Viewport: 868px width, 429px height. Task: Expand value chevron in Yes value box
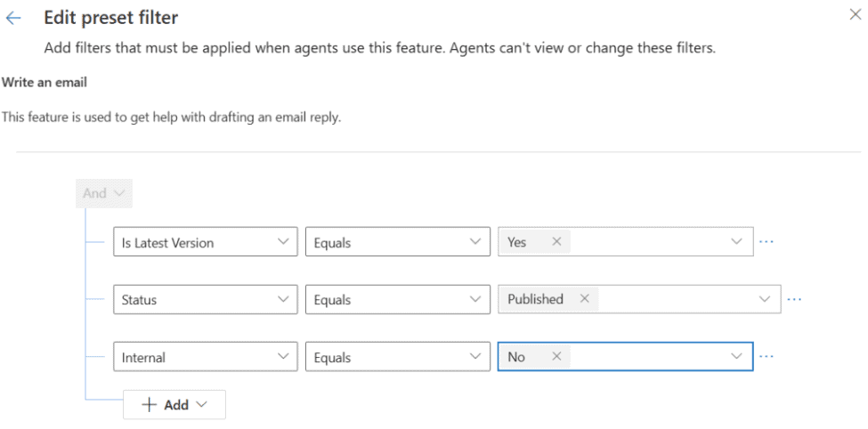(736, 242)
